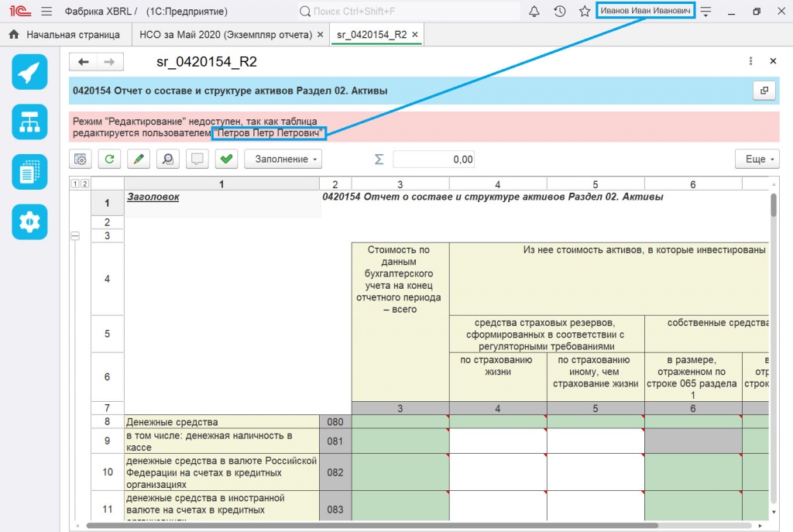Select the Из нее стоимость активов header
Image resolution: width=793 pixels, height=532 pixels.
point(609,279)
